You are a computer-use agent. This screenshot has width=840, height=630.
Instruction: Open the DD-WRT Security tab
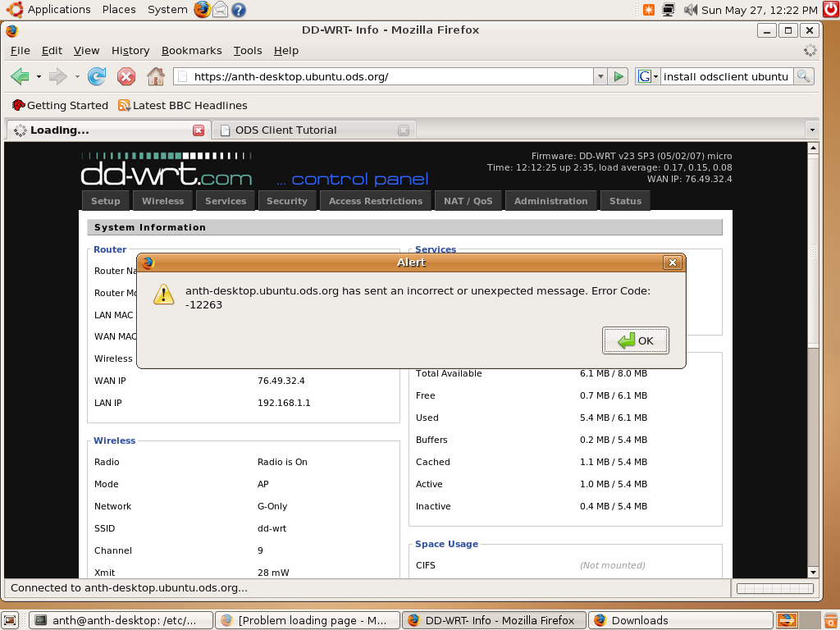click(x=287, y=201)
